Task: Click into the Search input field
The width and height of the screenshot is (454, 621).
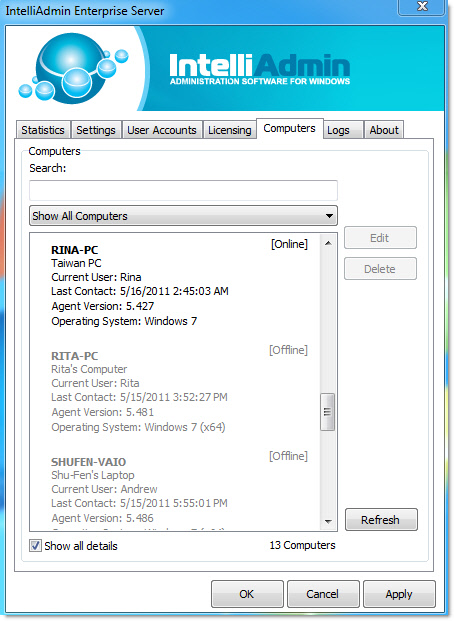Action: pos(183,190)
